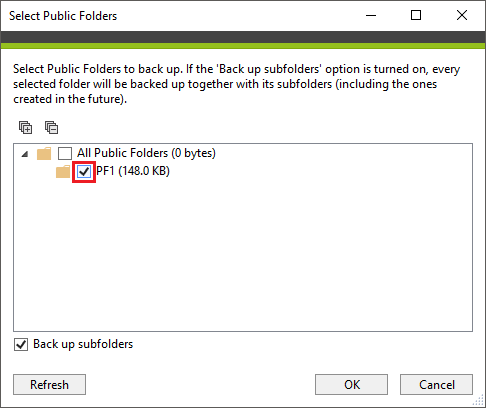Minimize the Select Public Folders window
Viewport: 486px width, 408px height.
pos(371,15)
